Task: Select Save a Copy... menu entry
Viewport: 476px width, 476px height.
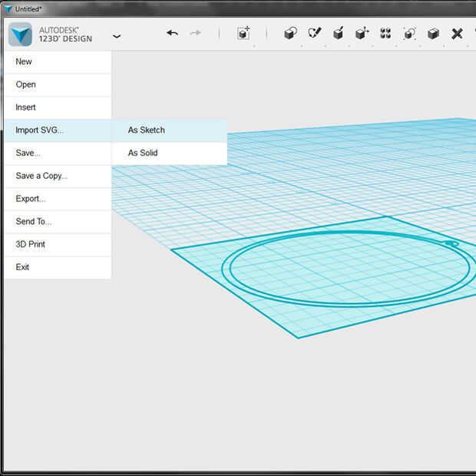Action: click(41, 176)
